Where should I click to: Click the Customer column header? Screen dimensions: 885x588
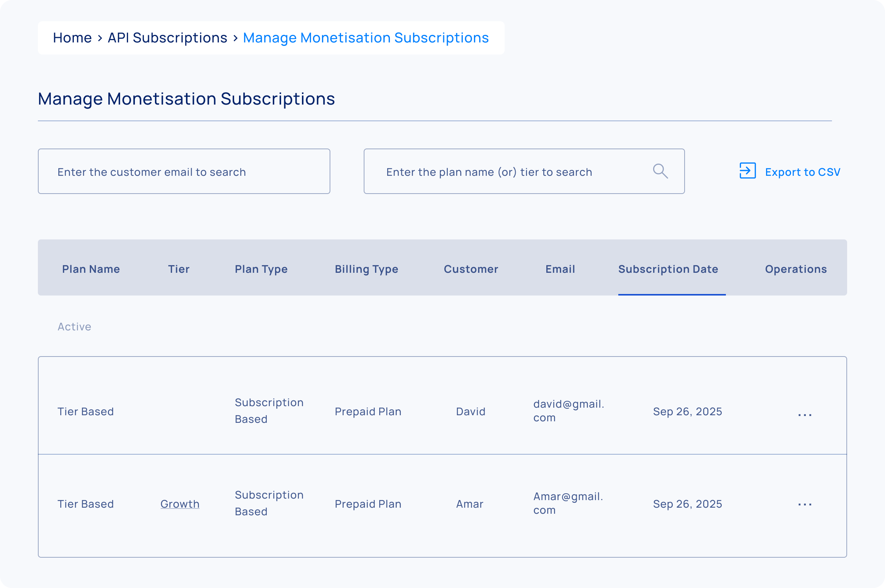coord(471,269)
